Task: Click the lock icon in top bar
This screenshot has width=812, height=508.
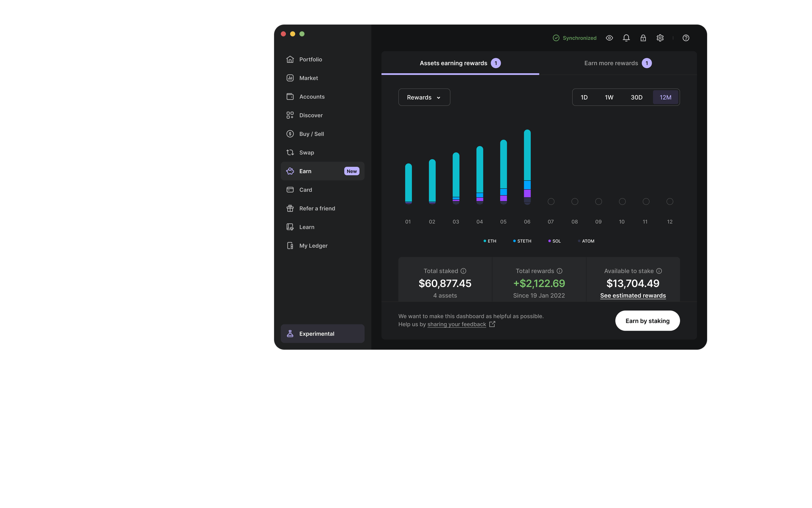Action: point(643,38)
